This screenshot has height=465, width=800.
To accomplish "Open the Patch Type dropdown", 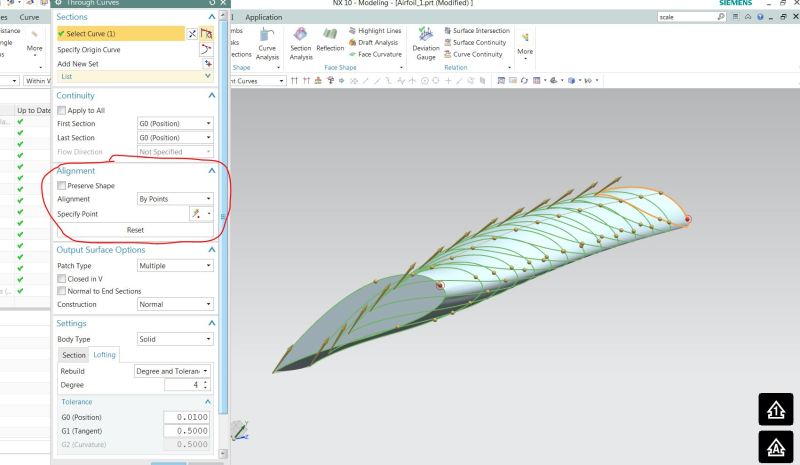I will pos(175,266).
